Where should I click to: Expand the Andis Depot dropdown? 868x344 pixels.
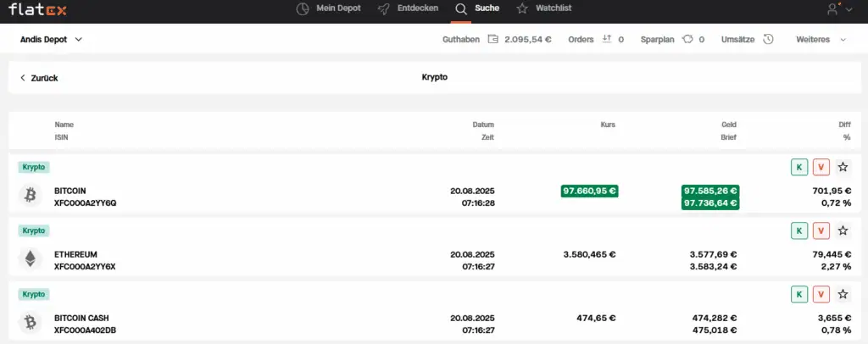51,39
